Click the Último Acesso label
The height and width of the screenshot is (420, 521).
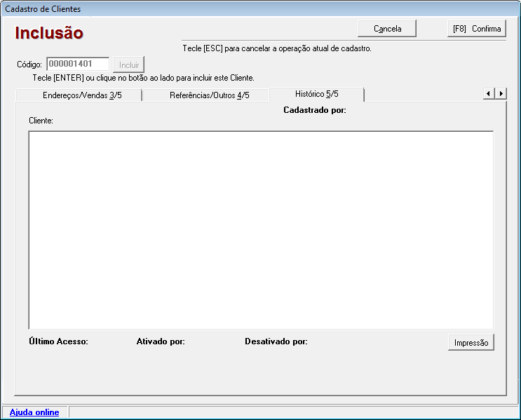coord(58,341)
